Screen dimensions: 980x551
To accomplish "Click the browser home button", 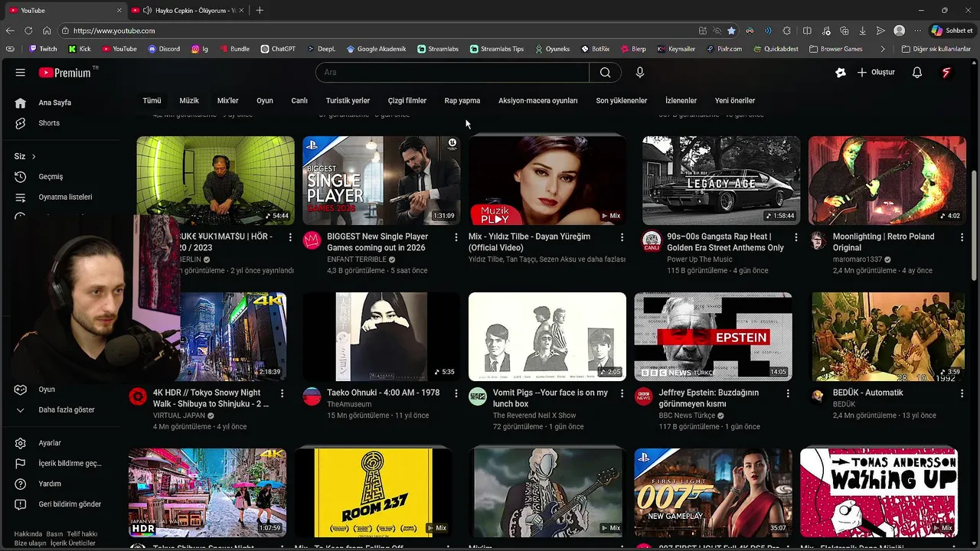I will click(x=47, y=31).
